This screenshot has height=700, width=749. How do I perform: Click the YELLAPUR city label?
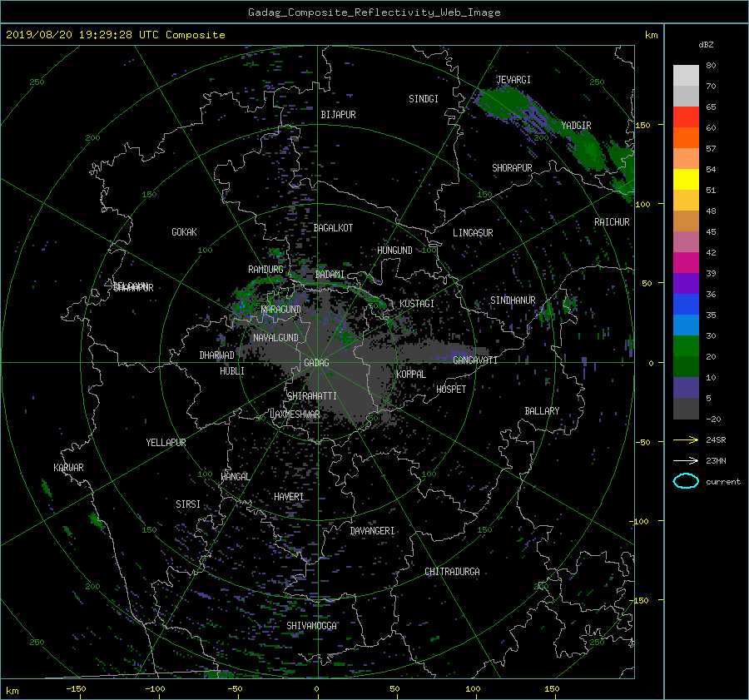click(166, 443)
